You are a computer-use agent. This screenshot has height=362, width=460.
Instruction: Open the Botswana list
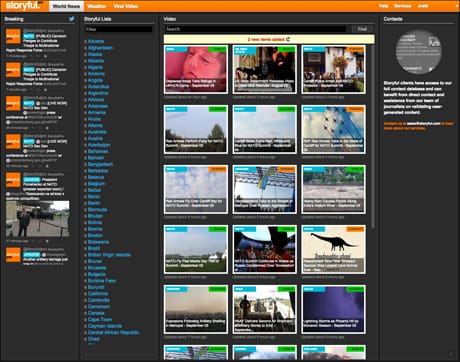point(98,242)
